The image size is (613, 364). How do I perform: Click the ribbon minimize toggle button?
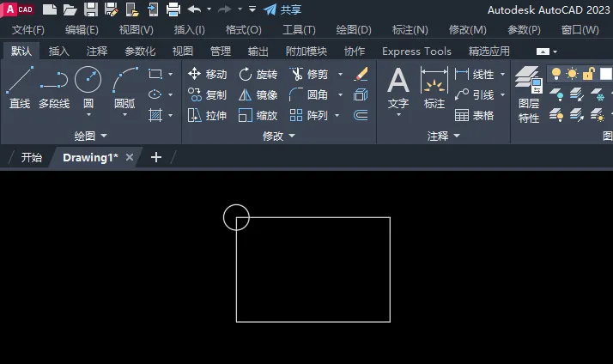tap(543, 52)
